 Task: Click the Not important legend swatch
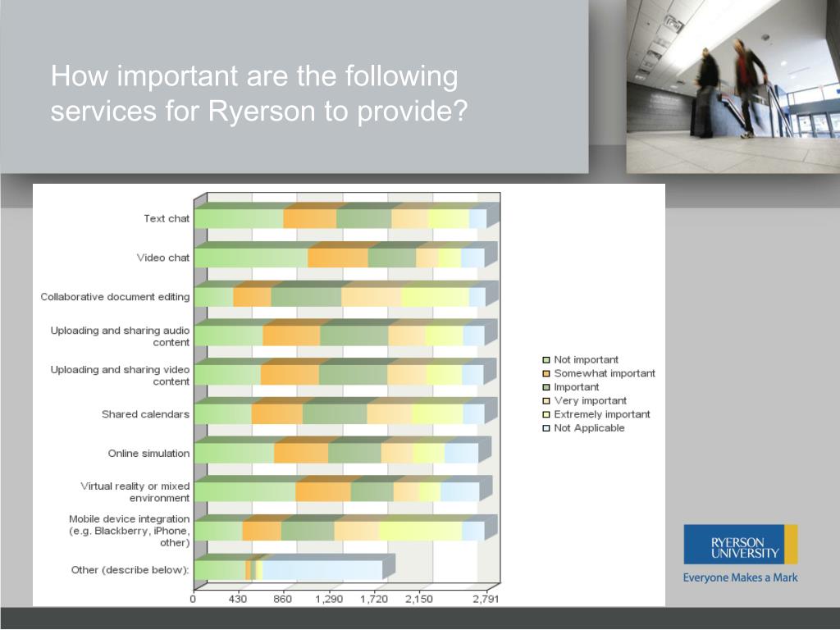click(546, 360)
